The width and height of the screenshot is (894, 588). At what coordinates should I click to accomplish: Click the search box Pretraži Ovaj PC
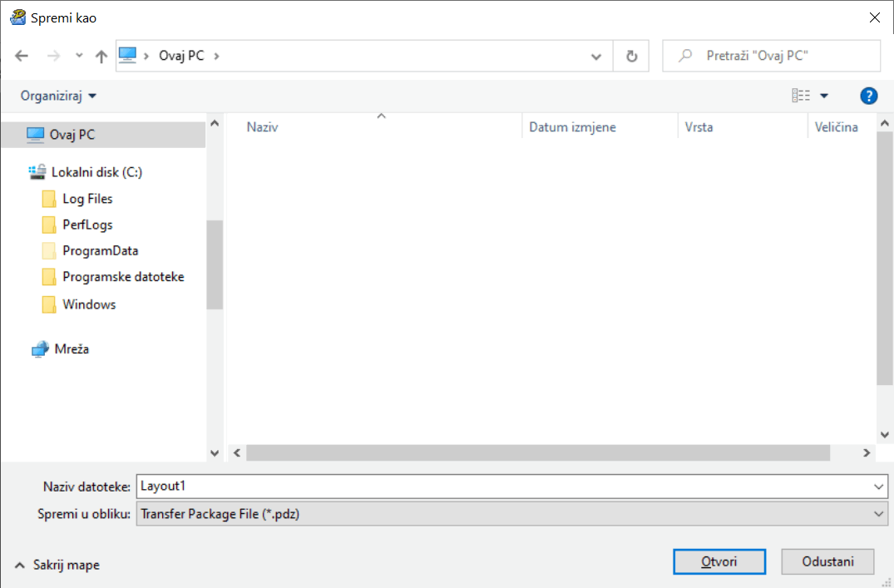click(x=772, y=56)
